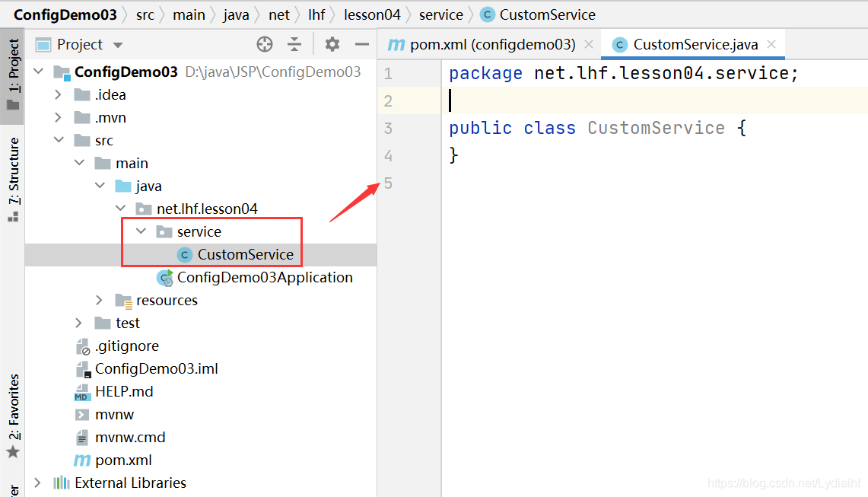Open the 7: Structure tool window tab
The image size is (868, 497).
tap(13, 180)
